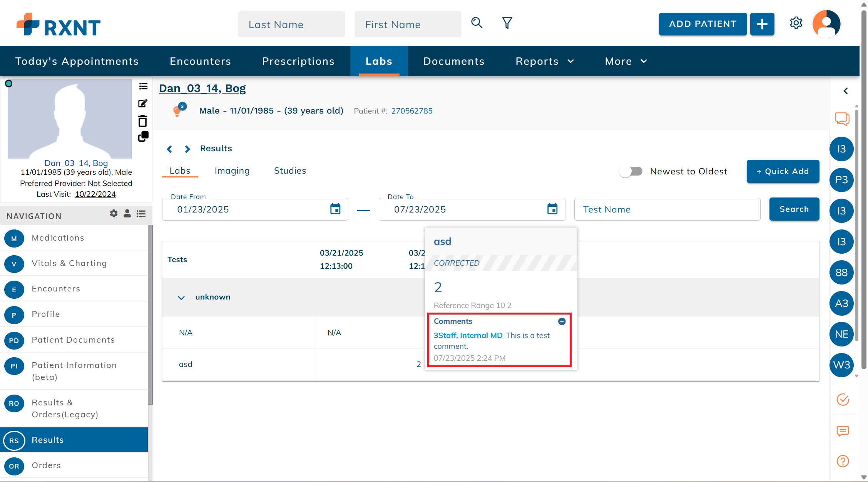Switch to the Imaging tab

[x=232, y=171]
